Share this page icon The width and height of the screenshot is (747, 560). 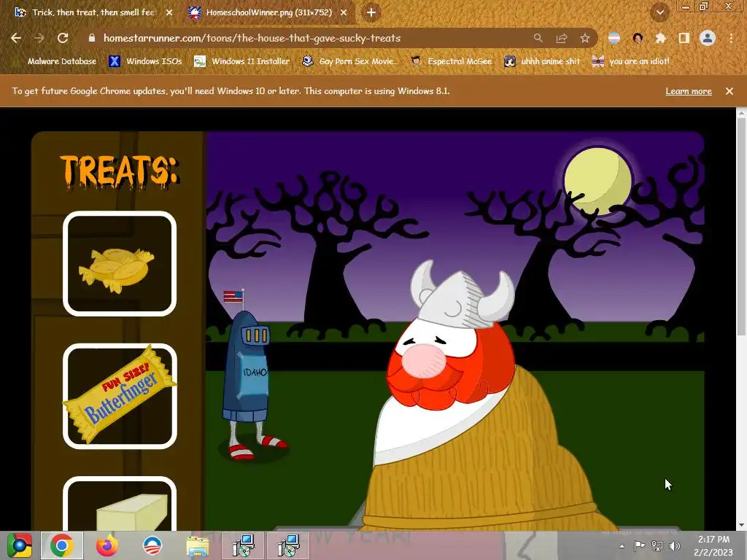562,38
